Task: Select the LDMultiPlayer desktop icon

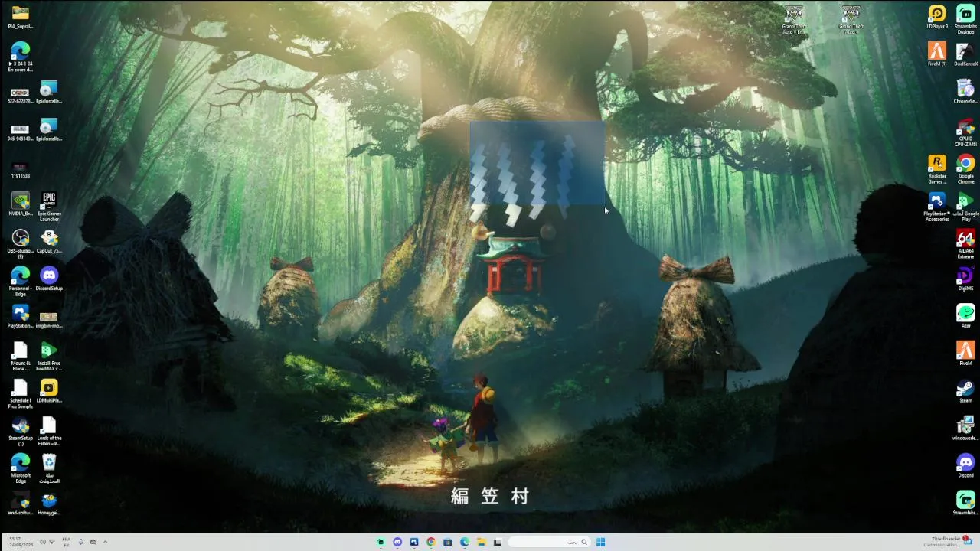Action: coord(49,392)
